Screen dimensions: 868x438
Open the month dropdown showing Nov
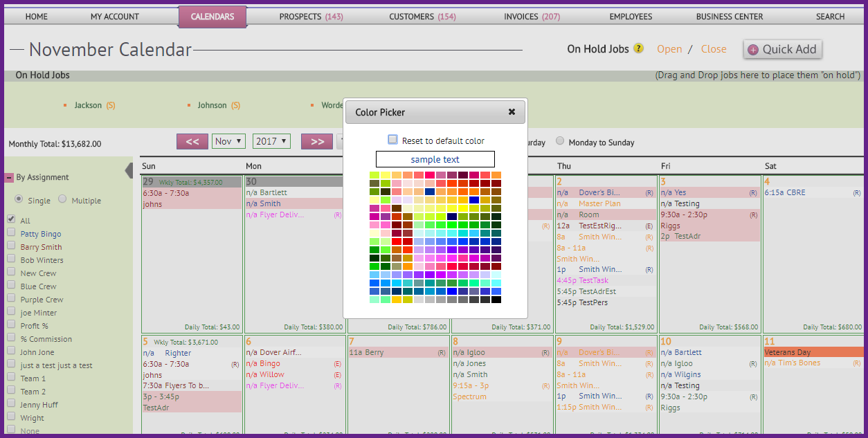tap(228, 141)
